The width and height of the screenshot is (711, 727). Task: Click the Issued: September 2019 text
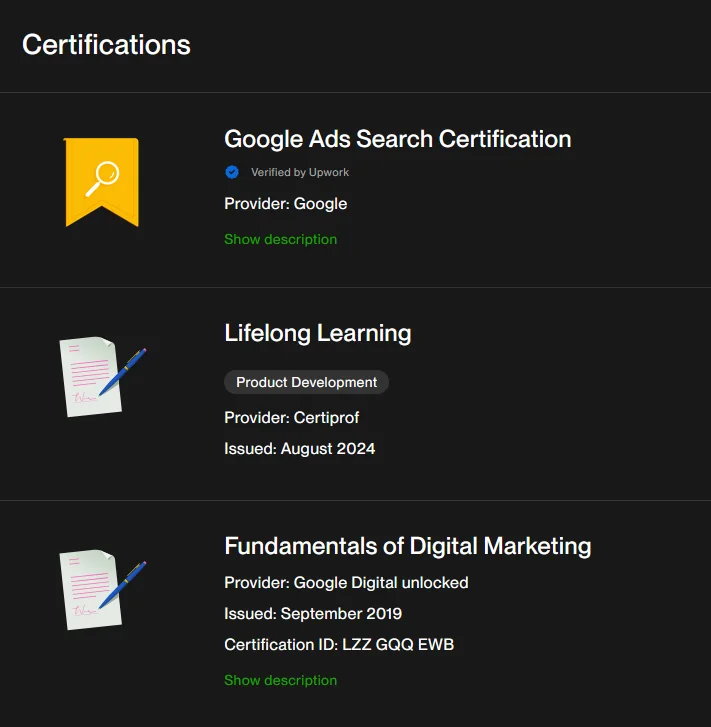[313, 613]
